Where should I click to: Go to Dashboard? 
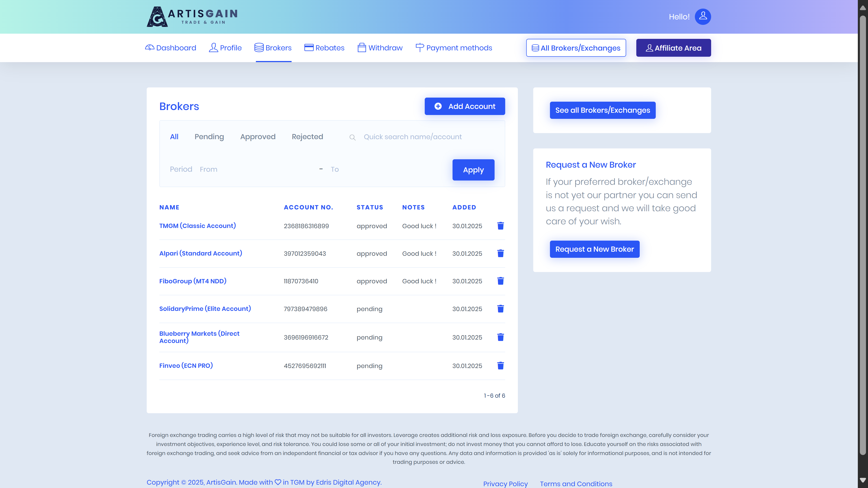pos(170,48)
